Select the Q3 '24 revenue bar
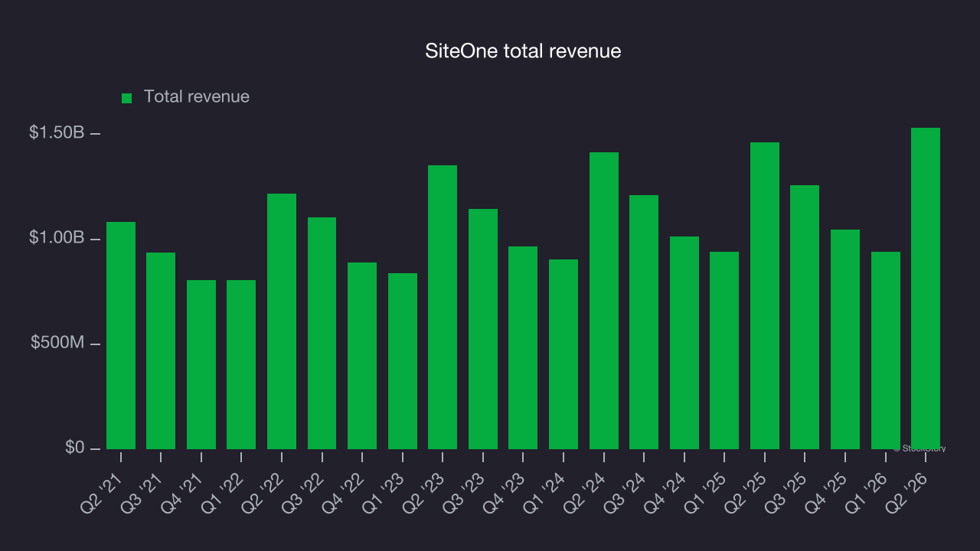This screenshot has width=980, height=551. point(644,322)
